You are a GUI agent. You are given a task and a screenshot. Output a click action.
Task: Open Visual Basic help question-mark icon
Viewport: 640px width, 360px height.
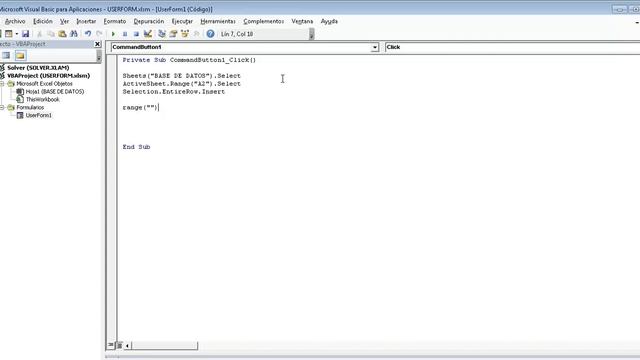point(210,34)
